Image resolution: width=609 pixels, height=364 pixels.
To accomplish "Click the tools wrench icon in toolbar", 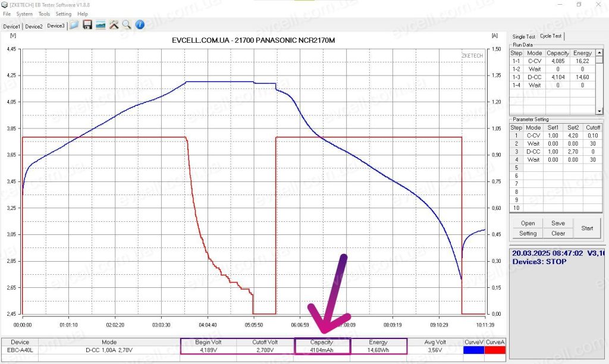I will [x=114, y=25].
